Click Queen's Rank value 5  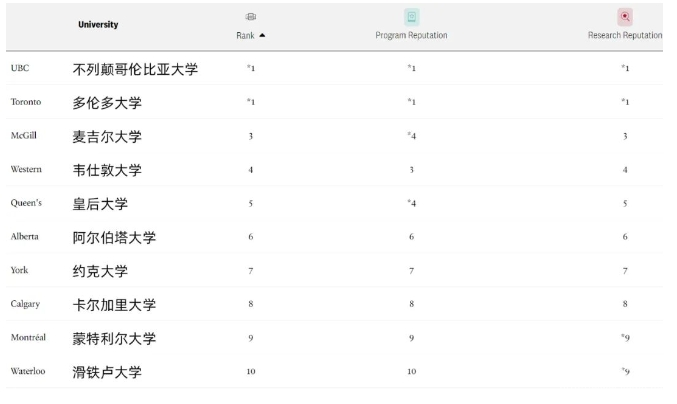(x=250, y=203)
